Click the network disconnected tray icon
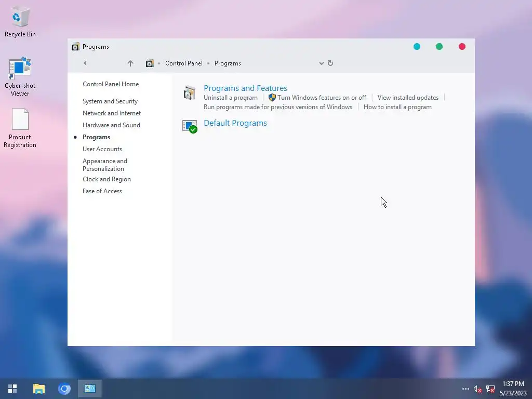This screenshot has width=532, height=399. (x=490, y=389)
